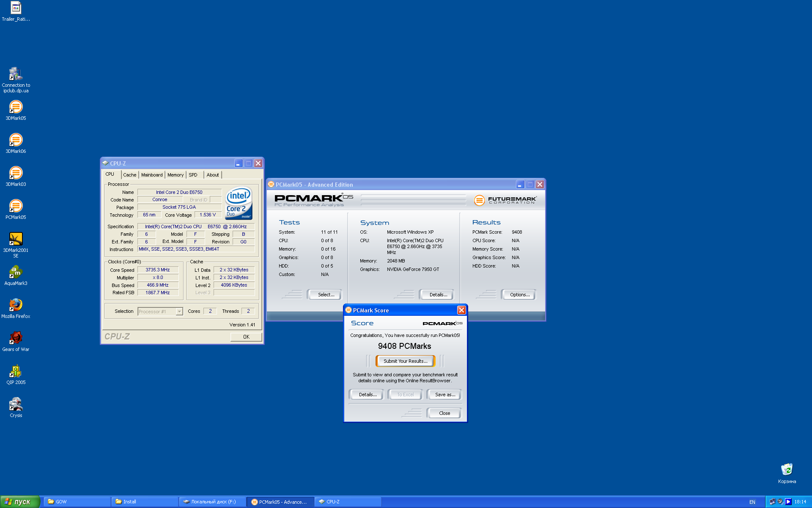The width and height of the screenshot is (812, 508).
Task: Click the Instructions list field in CPU-Z
Action: click(196, 249)
